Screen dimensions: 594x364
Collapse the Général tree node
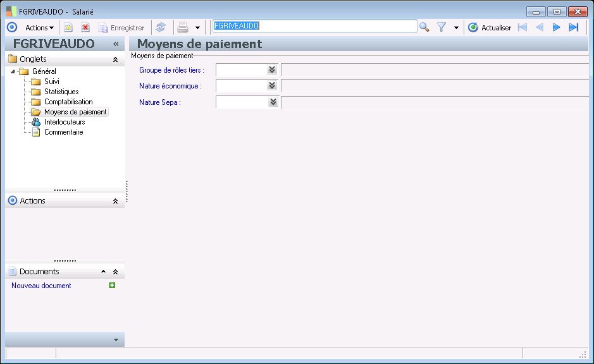click(13, 71)
